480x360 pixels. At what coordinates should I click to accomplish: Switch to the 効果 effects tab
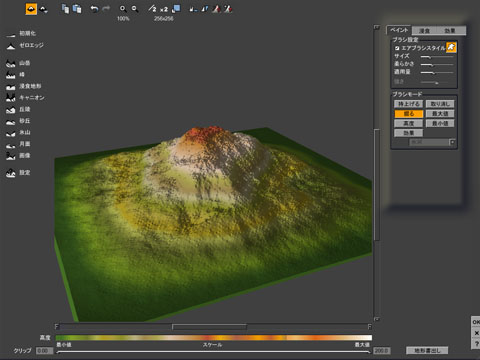point(450,31)
